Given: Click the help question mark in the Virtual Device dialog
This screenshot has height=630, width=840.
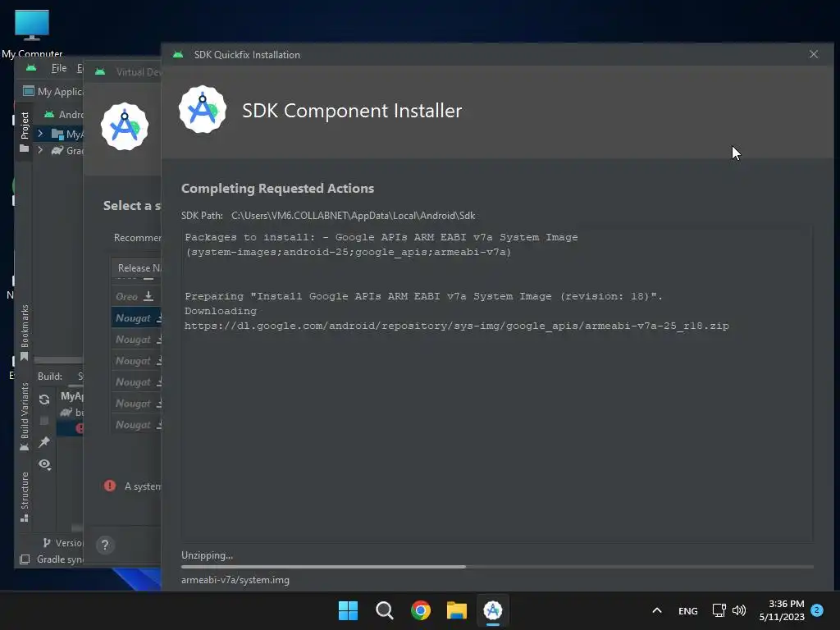Looking at the screenshot, I should click(x=105, y=545).
